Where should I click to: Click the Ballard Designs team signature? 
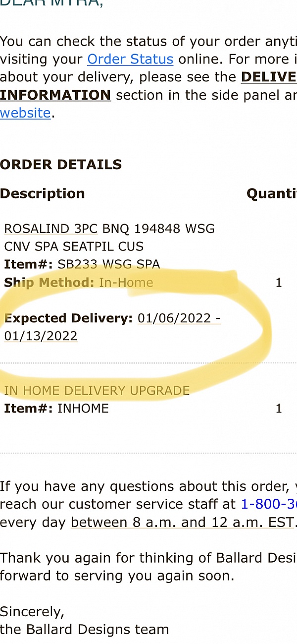coord(85,630)
